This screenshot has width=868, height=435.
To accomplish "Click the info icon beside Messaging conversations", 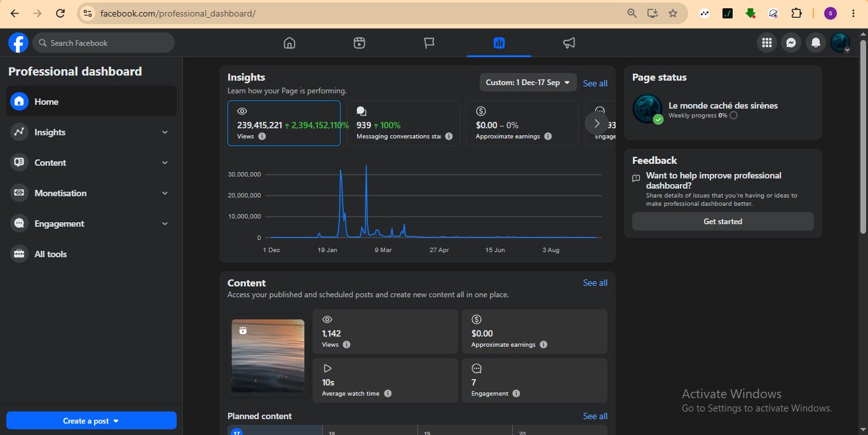I will (x=449, y=137).
